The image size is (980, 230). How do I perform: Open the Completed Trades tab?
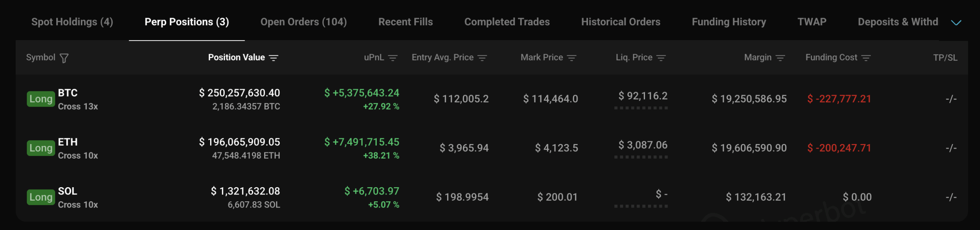coord(507,22)
